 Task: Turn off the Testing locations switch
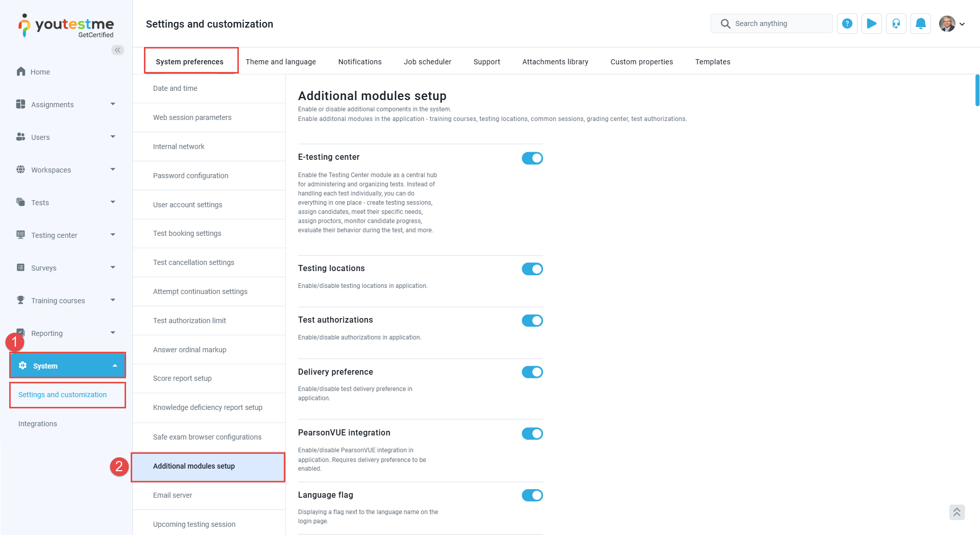click(532, 269)
